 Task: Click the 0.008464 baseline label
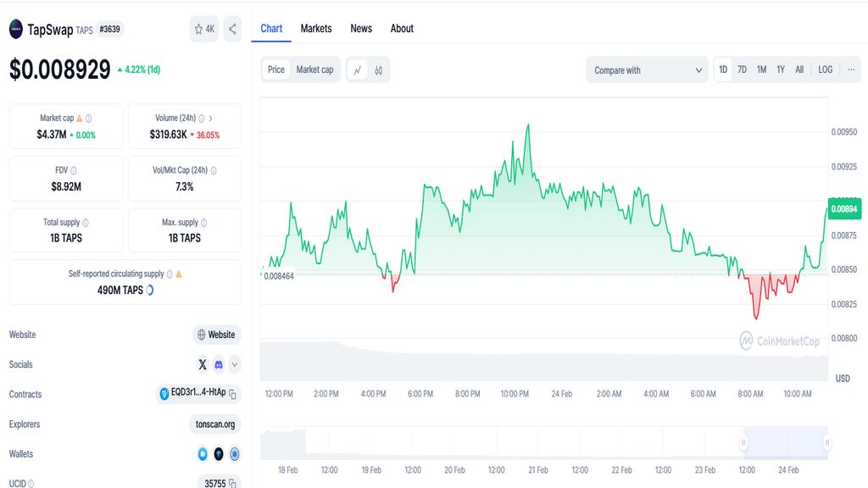(278, 276)
